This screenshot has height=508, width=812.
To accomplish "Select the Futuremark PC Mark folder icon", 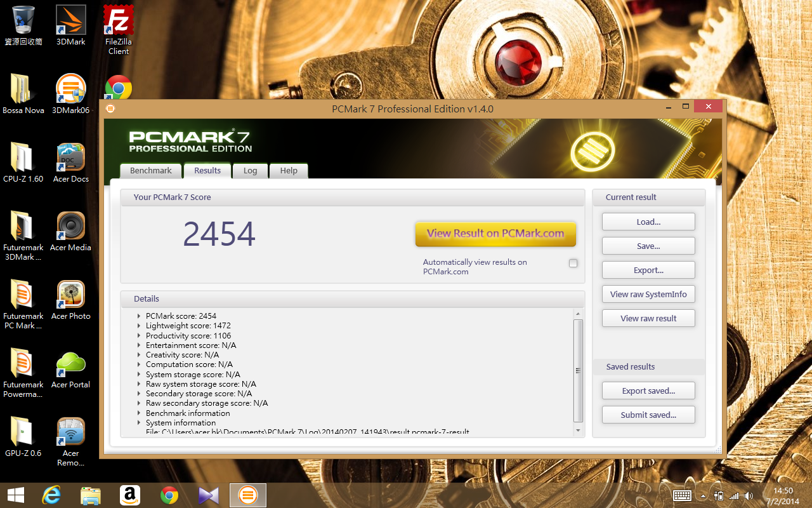I will coord(23,304).
